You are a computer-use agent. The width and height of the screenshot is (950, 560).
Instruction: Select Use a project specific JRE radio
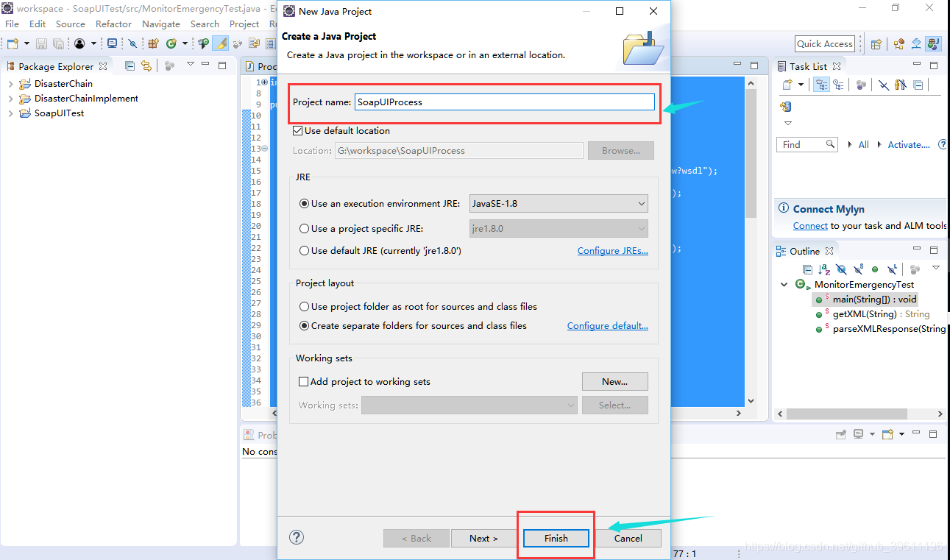coord(304,229)
